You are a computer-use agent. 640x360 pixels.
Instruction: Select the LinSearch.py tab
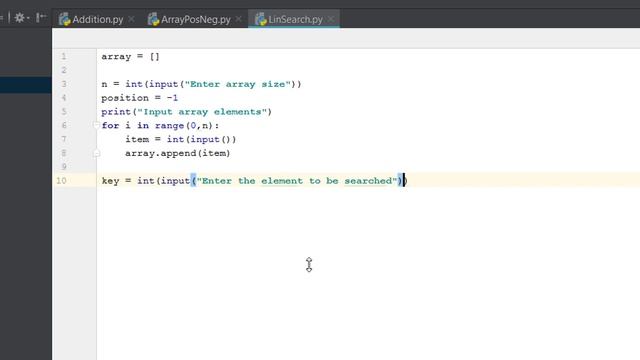(295, 19)
